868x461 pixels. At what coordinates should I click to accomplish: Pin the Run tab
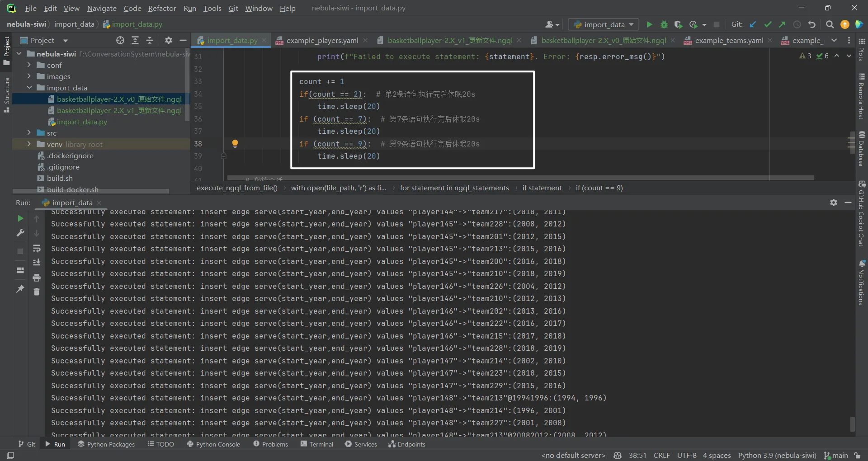pyautogui.click(x=20, y=288)
